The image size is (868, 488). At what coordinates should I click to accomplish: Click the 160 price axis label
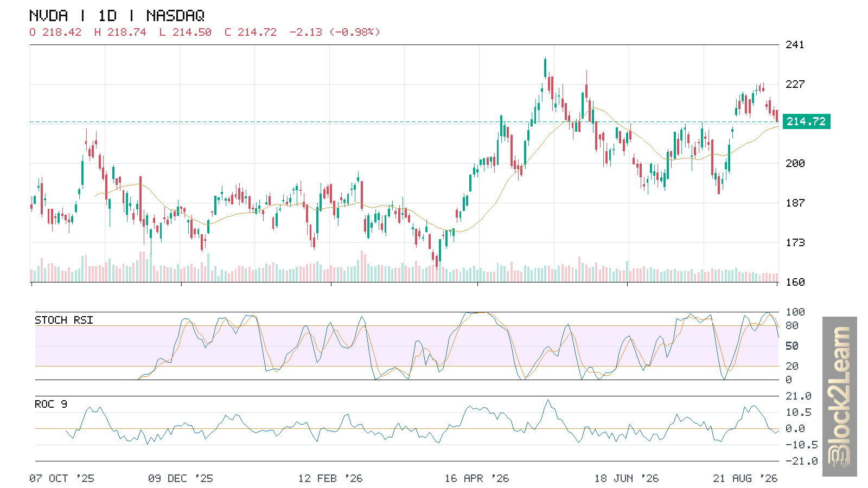tap(795, 282)
